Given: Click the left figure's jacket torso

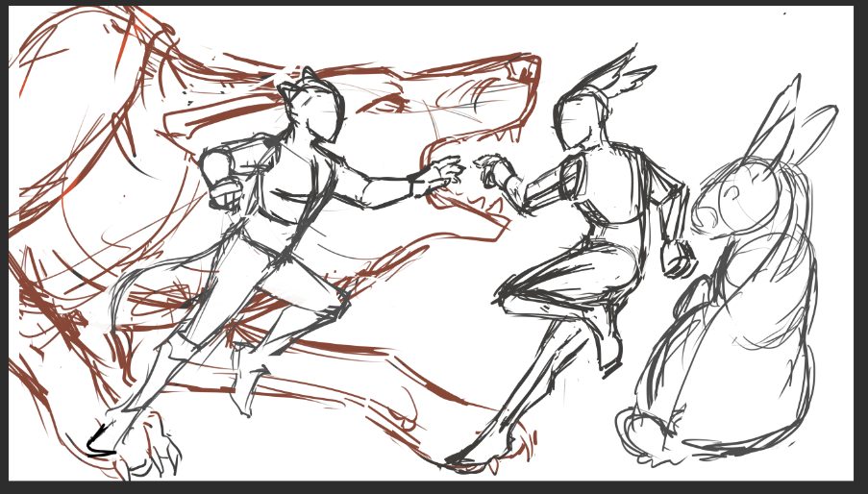Looking at the screenshot, I should coord(288,187).
